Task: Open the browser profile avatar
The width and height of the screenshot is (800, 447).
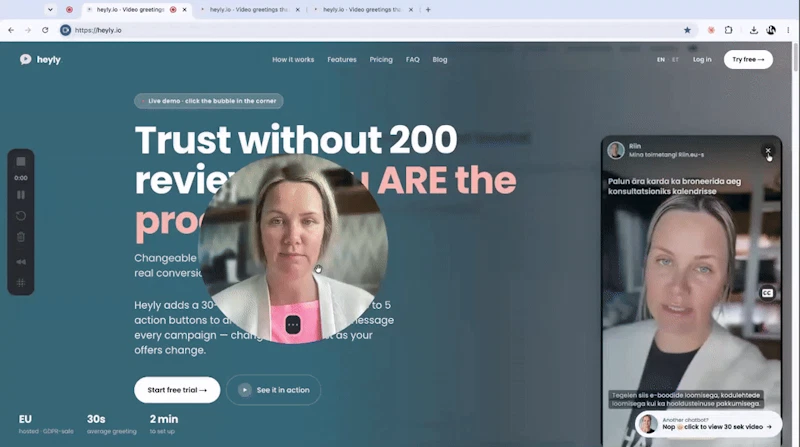Action: pos(771,30)
